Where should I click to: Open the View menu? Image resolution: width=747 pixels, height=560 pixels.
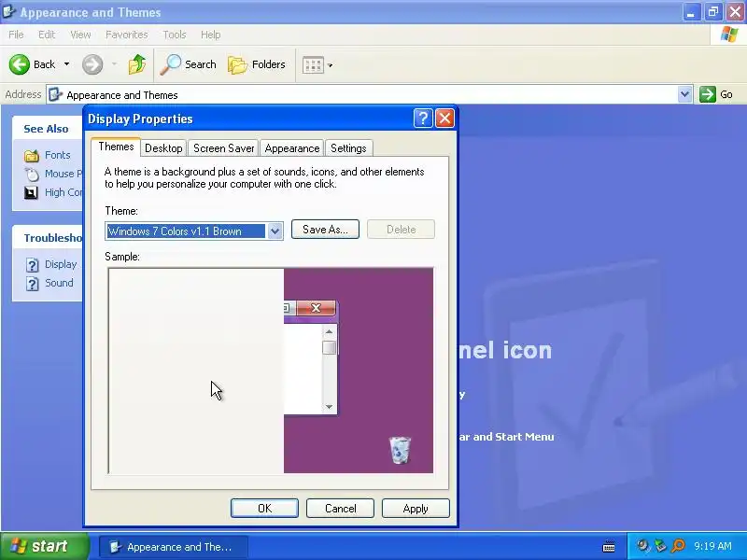pos(80,35)
